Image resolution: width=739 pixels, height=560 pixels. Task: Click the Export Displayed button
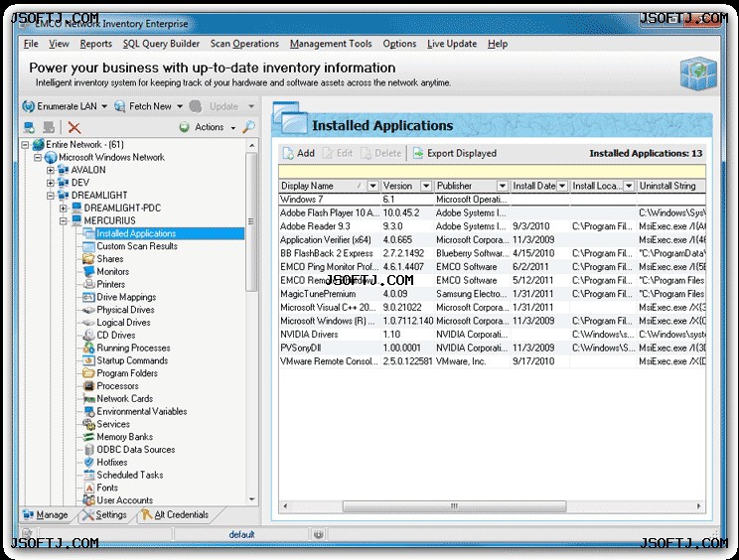coord(455,153)
